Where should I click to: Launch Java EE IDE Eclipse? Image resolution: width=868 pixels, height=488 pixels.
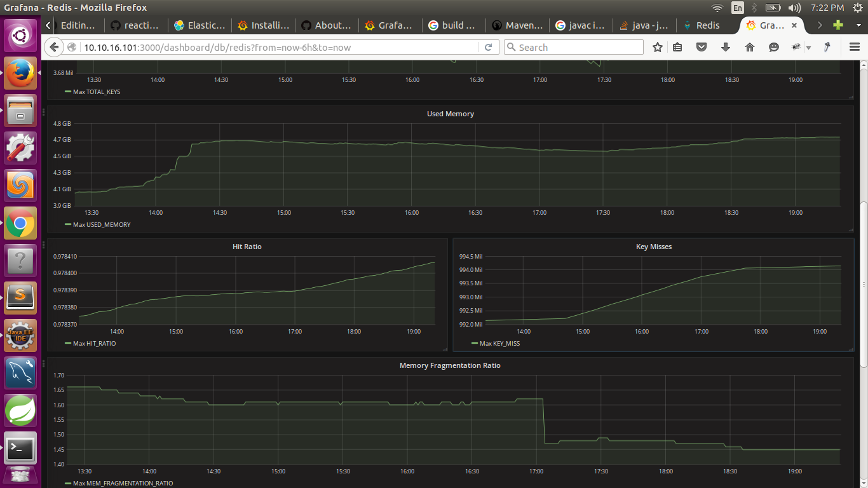pyautogui.click(x=21, y=335)
